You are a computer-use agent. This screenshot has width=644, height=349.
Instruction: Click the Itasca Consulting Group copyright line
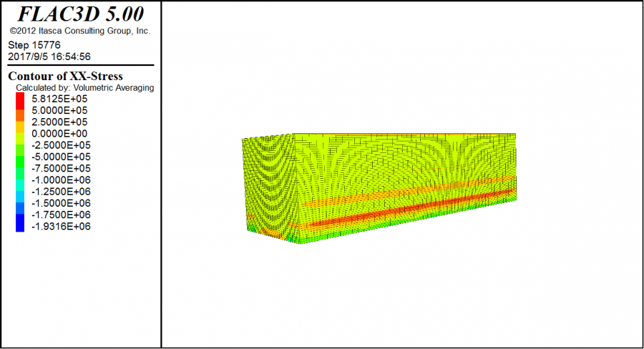(80, 31)
